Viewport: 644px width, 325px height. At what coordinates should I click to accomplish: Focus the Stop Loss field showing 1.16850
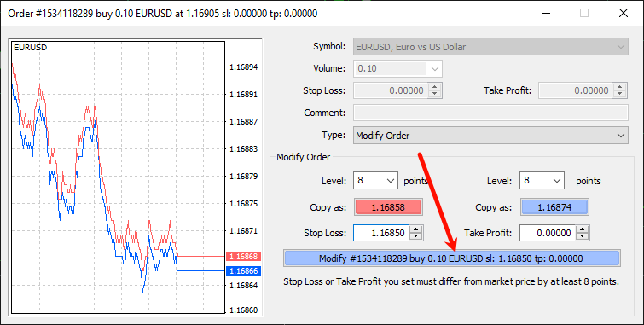[382, 233]
